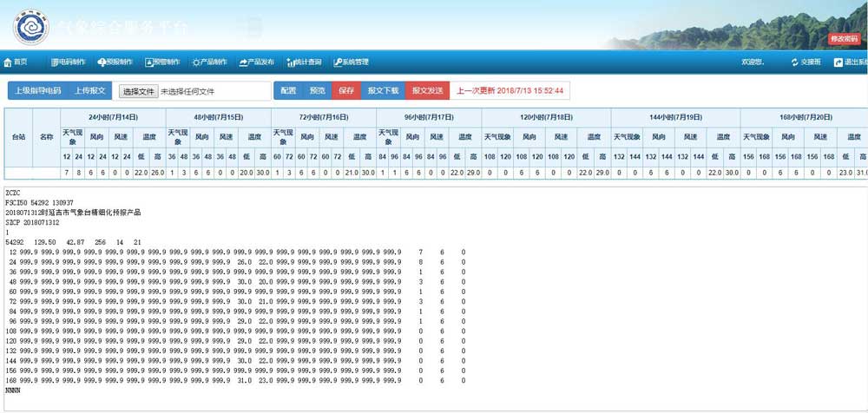Screen dimensions: 868x413
Task: Click inside the forecast message text area
Action: (x=434, y=295)
